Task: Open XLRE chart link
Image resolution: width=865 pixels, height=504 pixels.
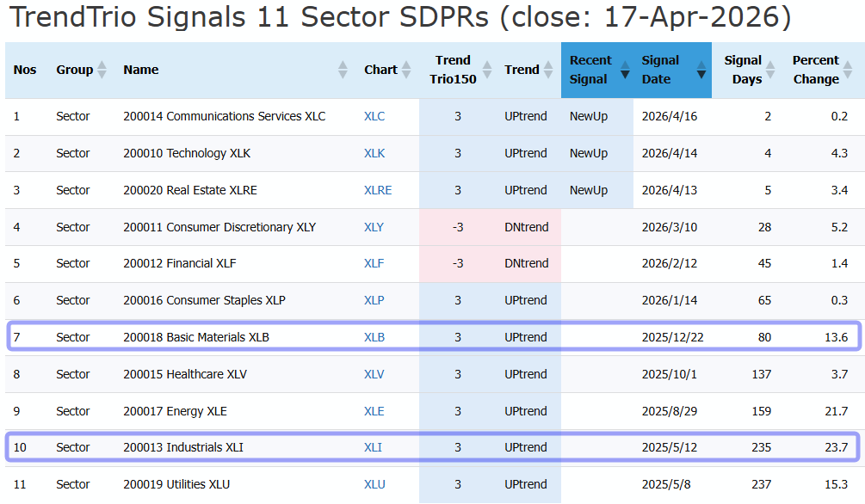Action: point(378,190)
